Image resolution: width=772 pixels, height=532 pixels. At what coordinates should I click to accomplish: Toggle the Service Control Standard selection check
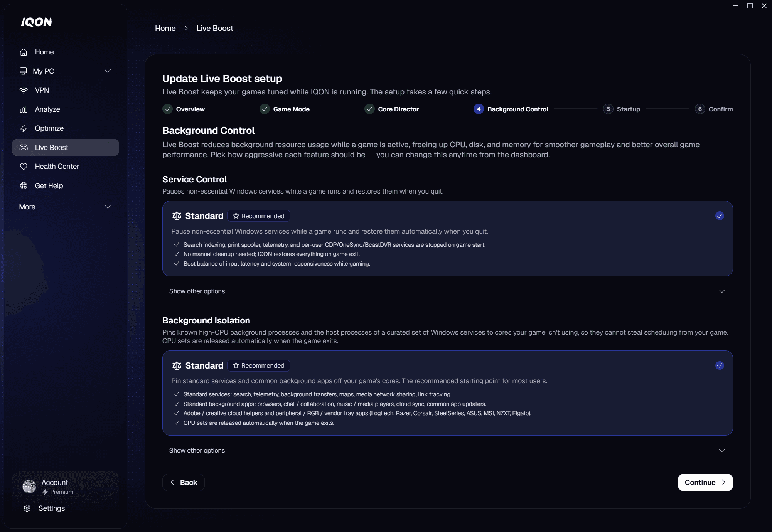pos(720,216)
